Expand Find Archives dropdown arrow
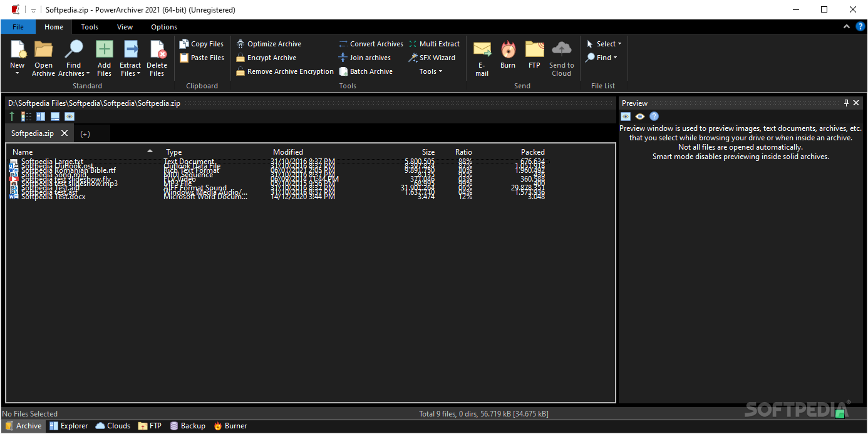 [x=88, y=74]
